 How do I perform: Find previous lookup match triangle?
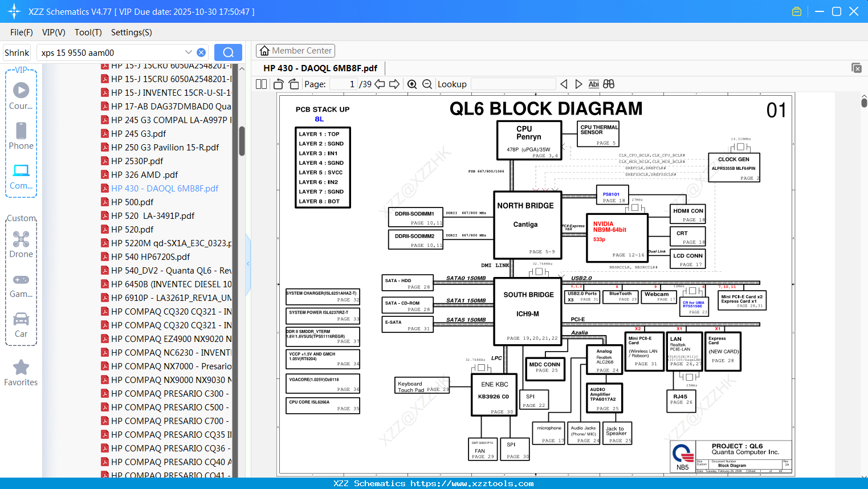point(564,84)
